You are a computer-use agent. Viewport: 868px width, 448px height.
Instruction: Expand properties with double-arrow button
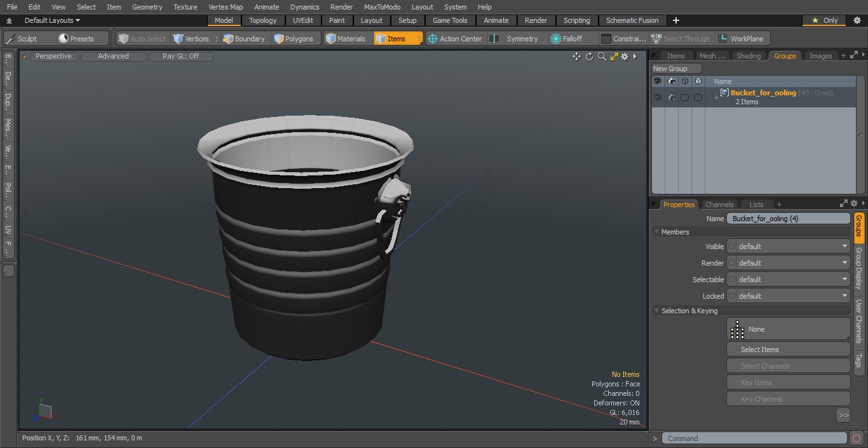tap(843, 415)
